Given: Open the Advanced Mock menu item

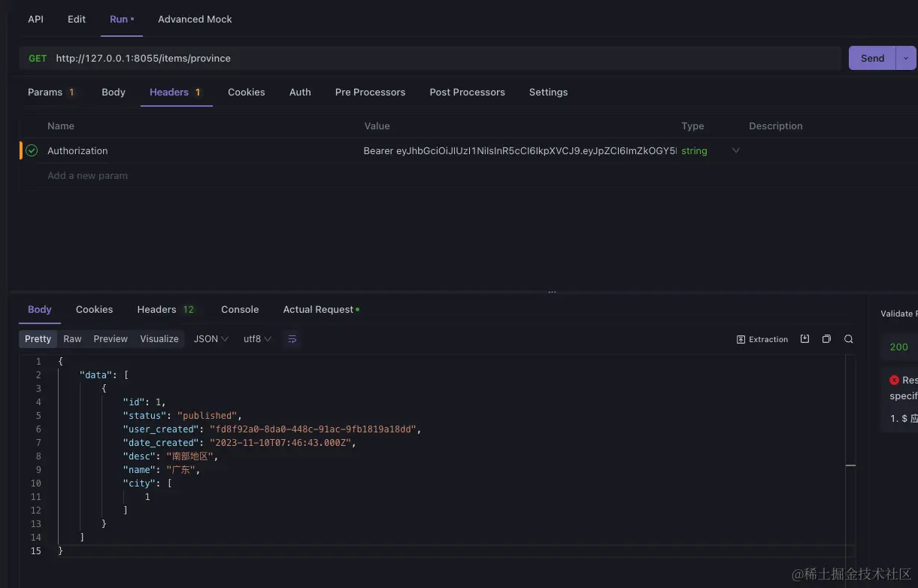Looking at the screenshot, I should 195,19.
